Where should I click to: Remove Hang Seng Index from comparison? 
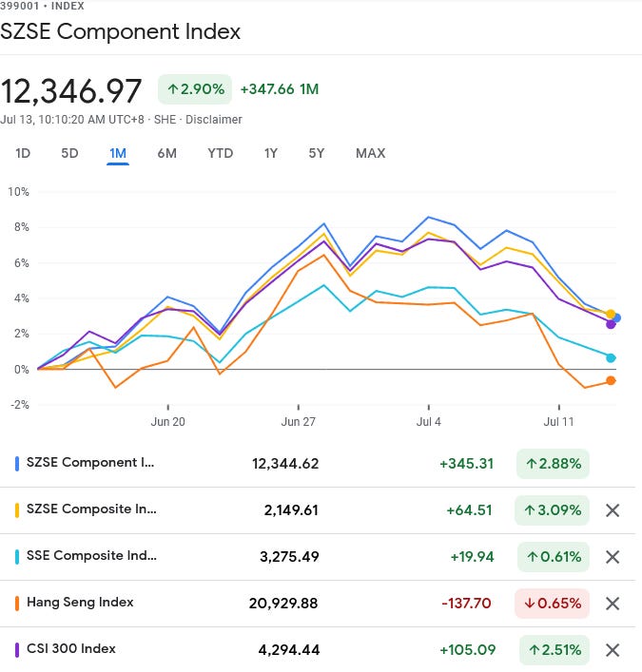click(613, 604)
